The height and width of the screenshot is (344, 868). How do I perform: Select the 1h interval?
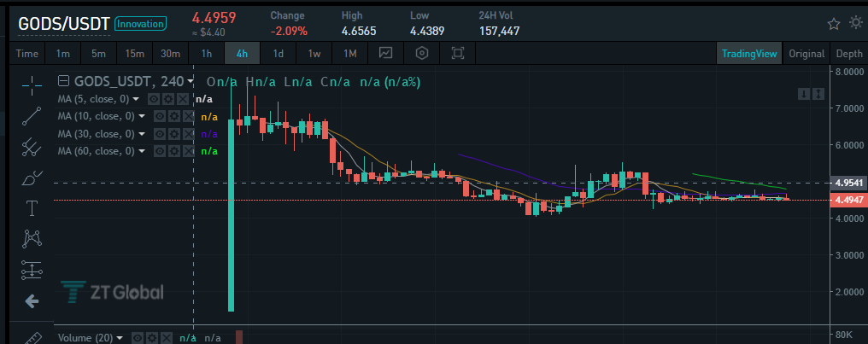point(207,54)
